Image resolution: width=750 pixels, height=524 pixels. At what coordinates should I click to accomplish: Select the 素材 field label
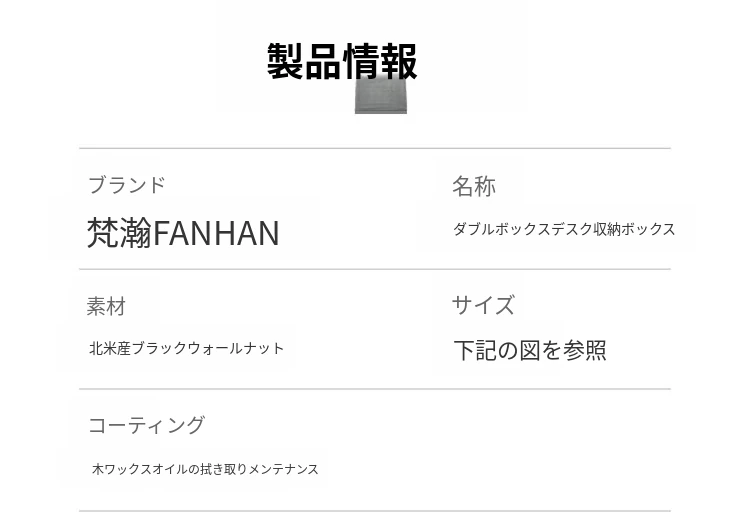[106, 306]
